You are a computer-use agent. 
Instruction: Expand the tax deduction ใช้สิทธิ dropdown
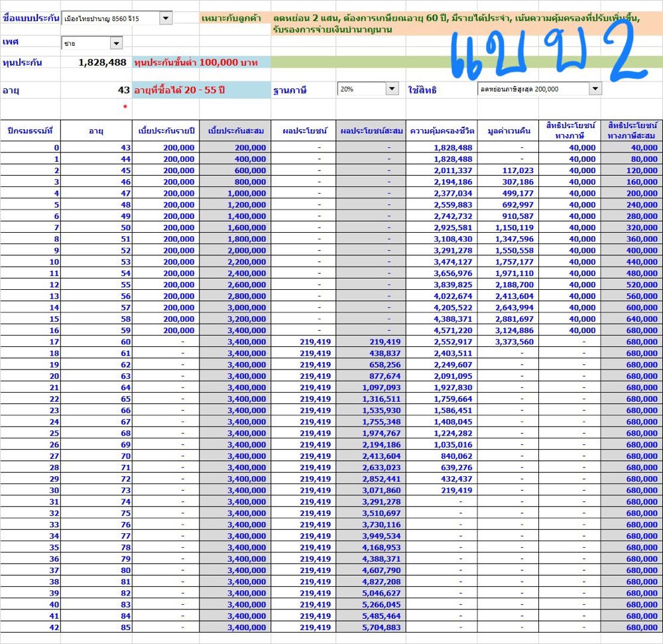595,89
